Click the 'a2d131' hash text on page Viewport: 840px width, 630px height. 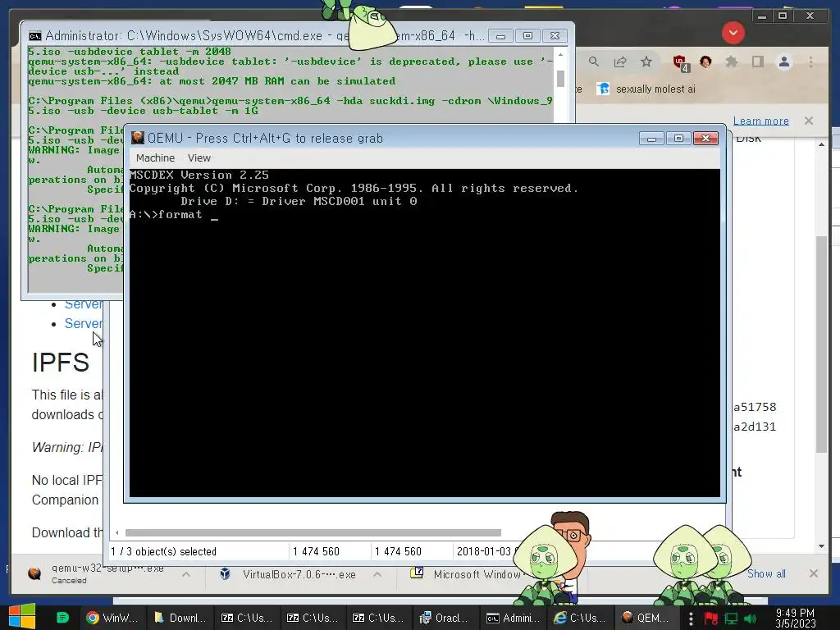click(755, 427)
